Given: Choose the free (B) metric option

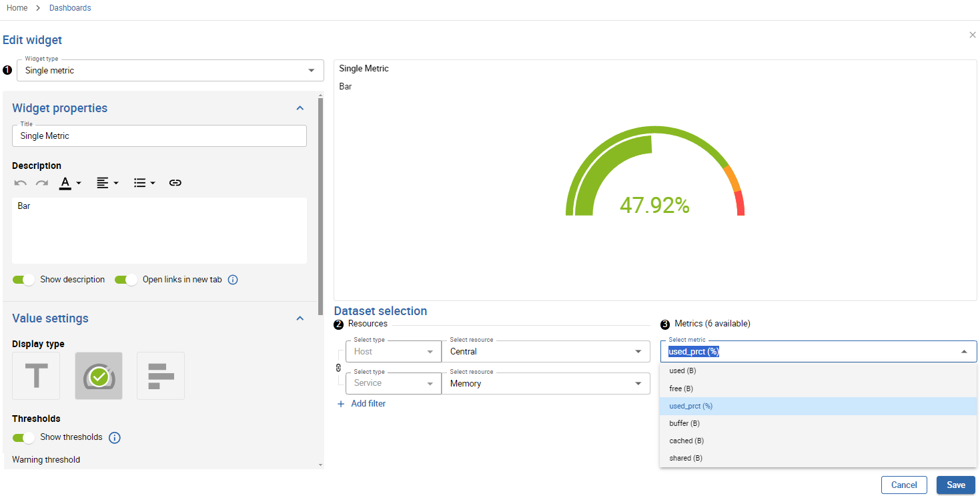Looking at the screenshot, I should coord(681,389).
